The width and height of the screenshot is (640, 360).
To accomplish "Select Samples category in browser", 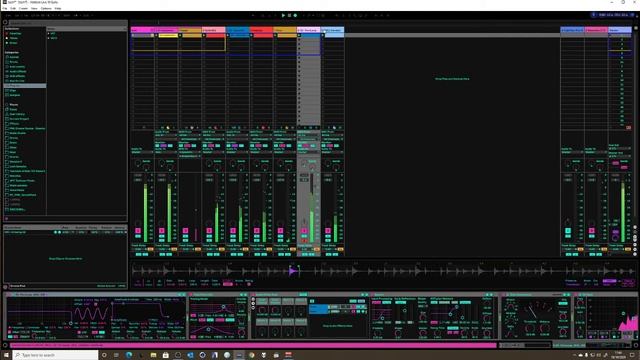I will pyautogui.click(x=15, y=95).
